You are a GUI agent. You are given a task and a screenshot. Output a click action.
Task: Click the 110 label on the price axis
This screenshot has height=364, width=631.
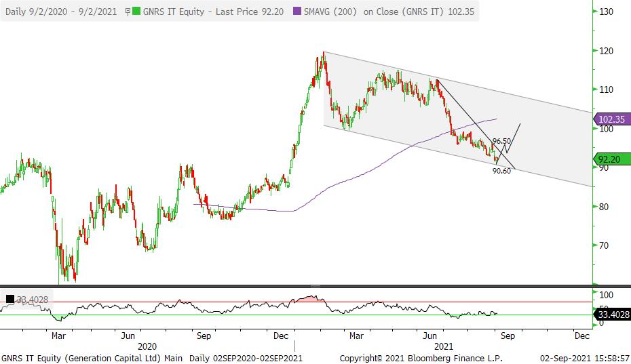(x=606, y=89)
